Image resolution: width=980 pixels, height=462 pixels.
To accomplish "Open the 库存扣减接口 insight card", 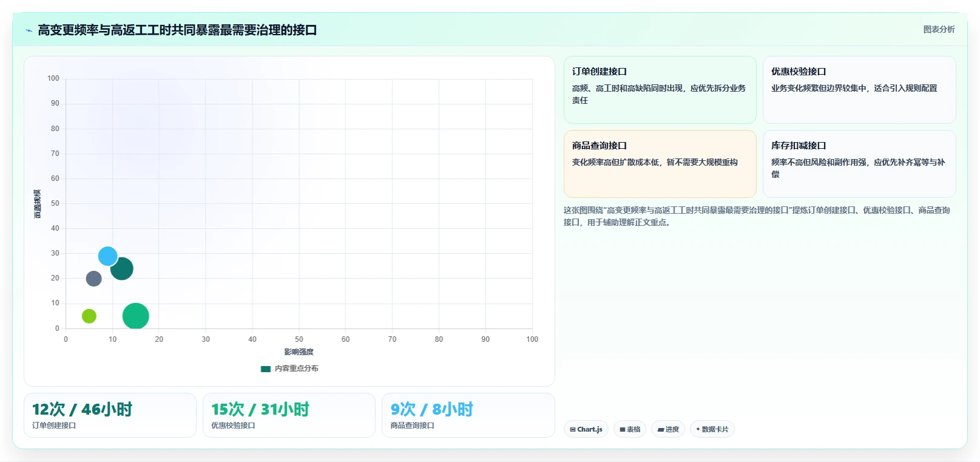I will (x=859, y=164).
